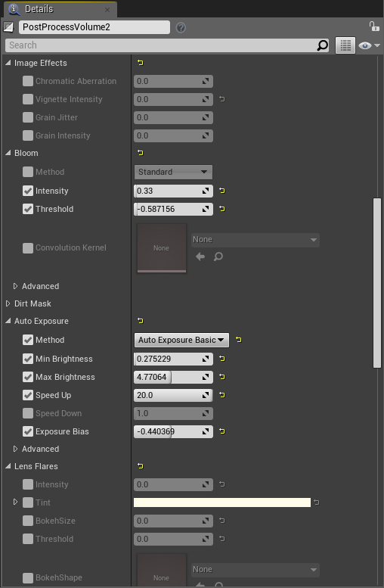Viewport: 384px width, 588px height.
Task: Click the Min Brightness value field
Action: tap(173, 359)
